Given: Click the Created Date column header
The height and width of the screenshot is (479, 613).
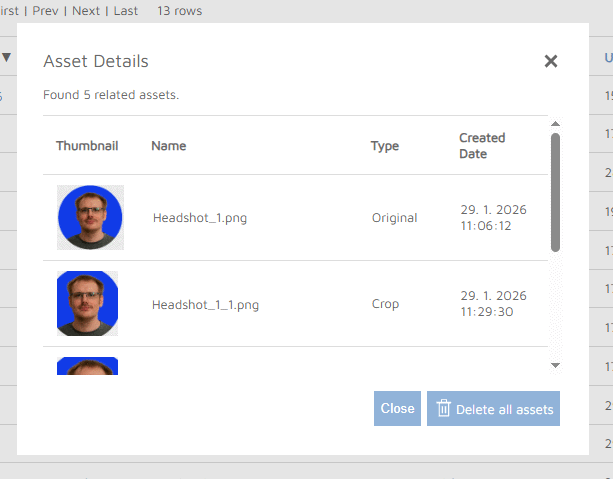Looking at the screenshot, I should click(x=482, y=146).
